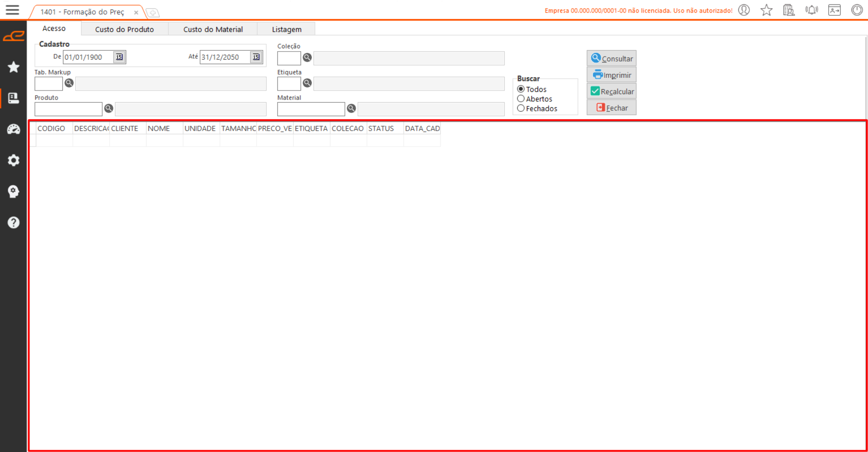Click the user profile icon in top bar
868x452 pixels.
744,10
